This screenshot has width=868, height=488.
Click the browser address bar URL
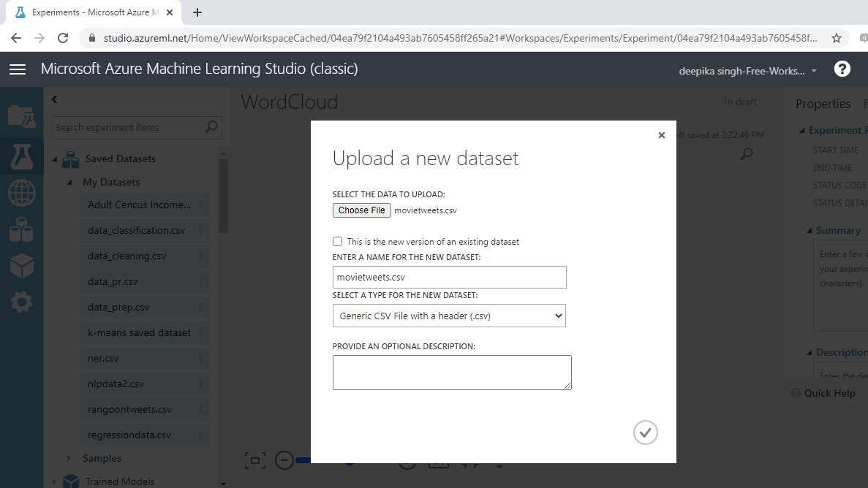tap(460, 38)
